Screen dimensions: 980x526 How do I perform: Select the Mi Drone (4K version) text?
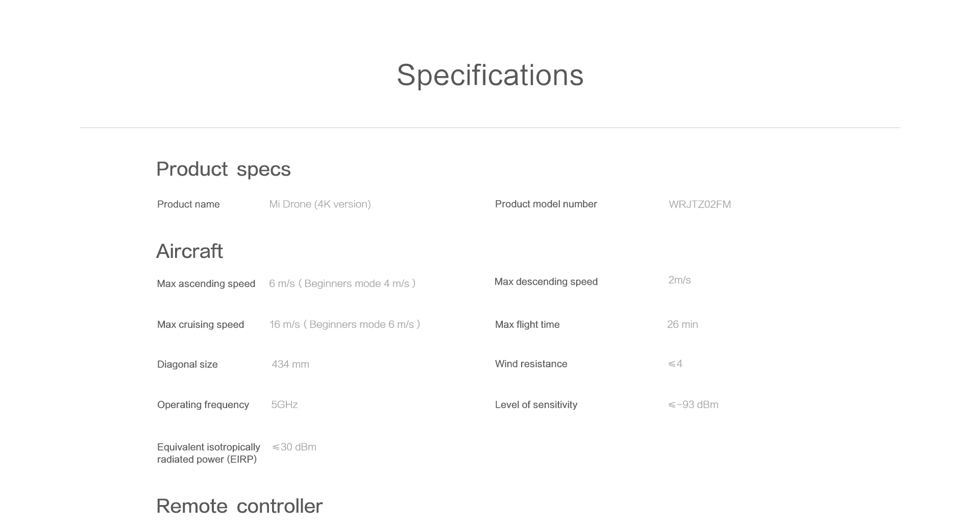[320, 204]
